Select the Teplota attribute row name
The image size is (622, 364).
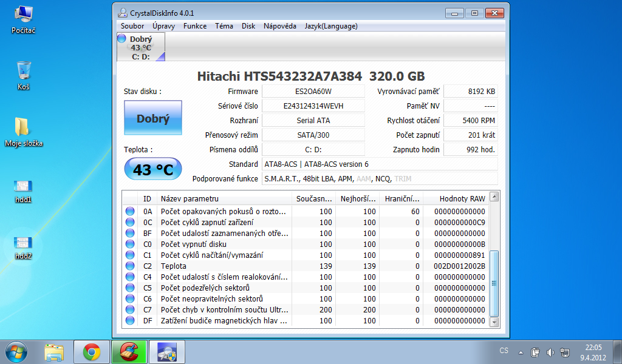(x=173, y=266)
